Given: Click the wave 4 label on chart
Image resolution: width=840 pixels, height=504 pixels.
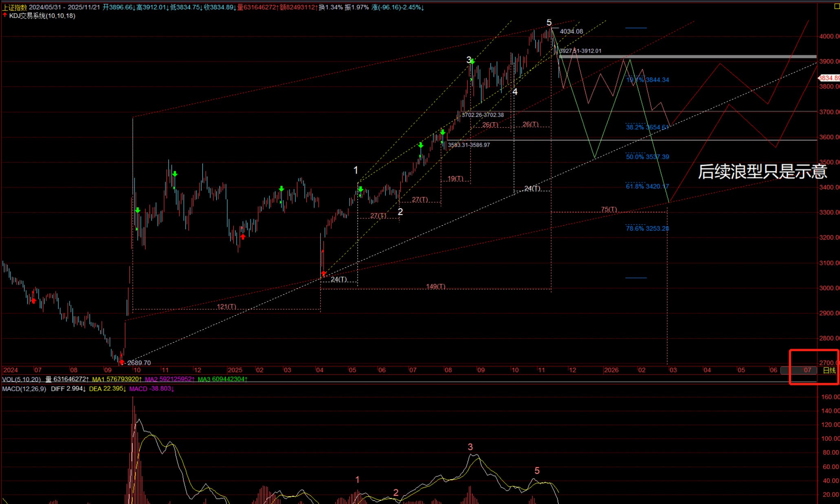Looking at the screenshot, I should [515, 92].
